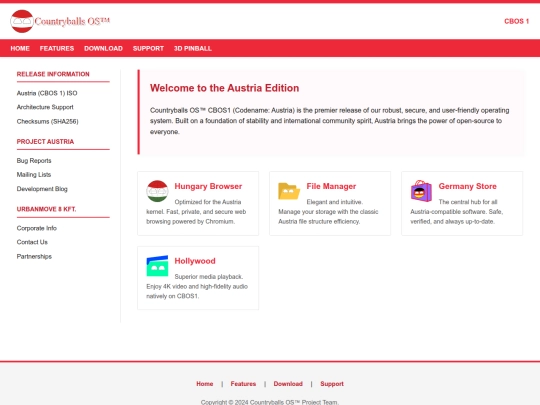This screenshot has width=540, height=405.
Task: Click the 'Superior media playback.' description text
Action: pos(209,277)
